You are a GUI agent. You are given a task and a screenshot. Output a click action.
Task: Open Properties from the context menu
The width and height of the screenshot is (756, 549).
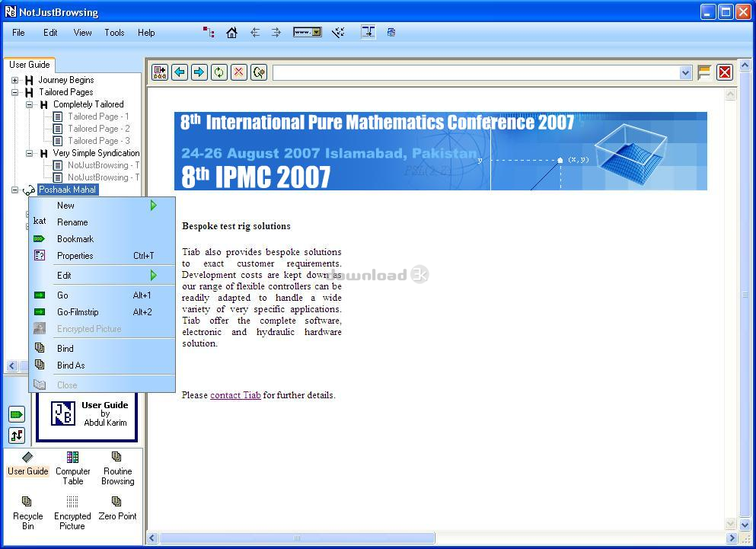[102, 256]
